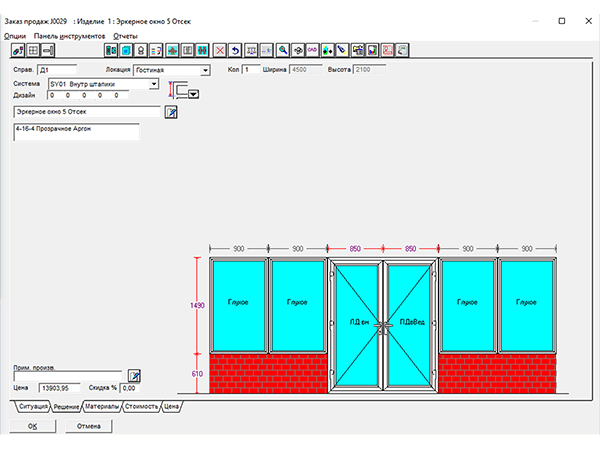Open the Опции menu

tap(15, 35)
